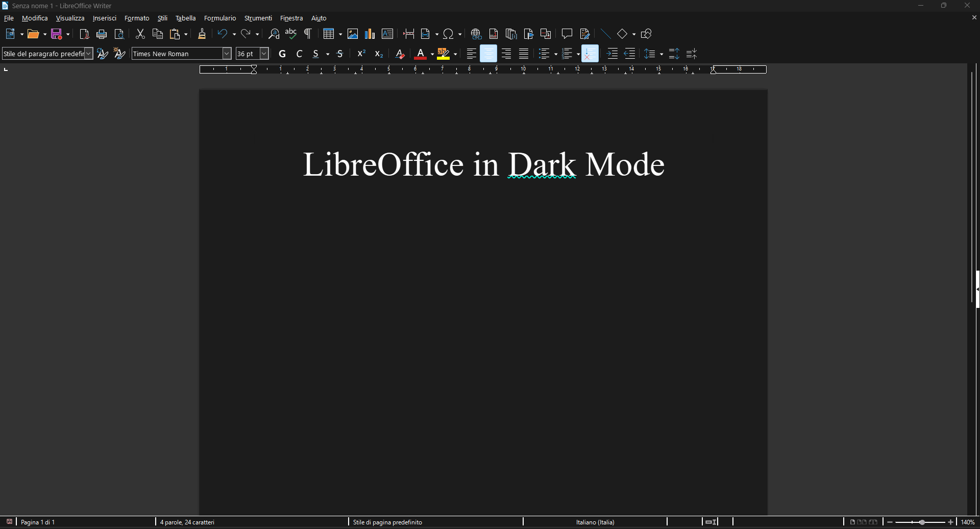The image size is (980, 529).
Task: Insert special character Omega icon
Action: [x=448, y=34]
